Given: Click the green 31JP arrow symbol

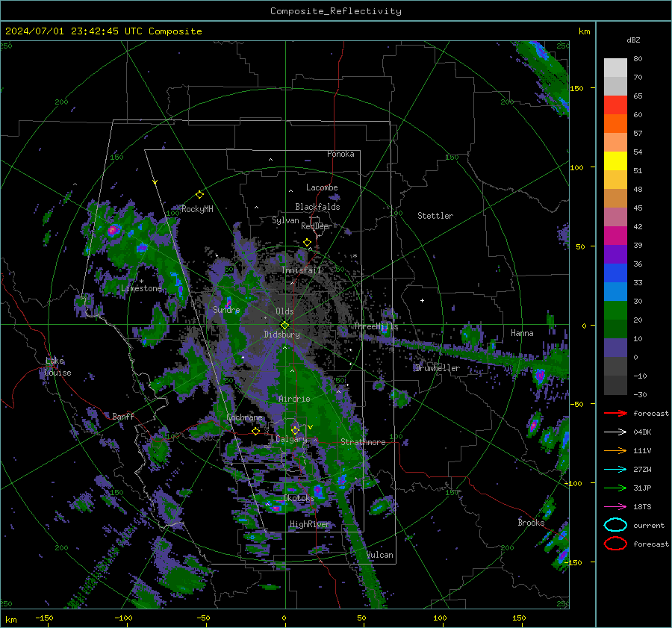Looking at the screenshot, I should 615,488.
